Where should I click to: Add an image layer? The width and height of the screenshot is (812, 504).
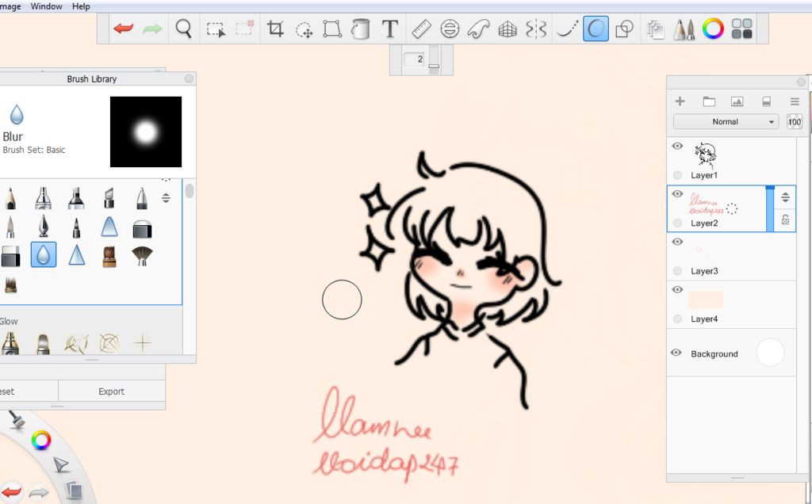(x=737, y=101)
